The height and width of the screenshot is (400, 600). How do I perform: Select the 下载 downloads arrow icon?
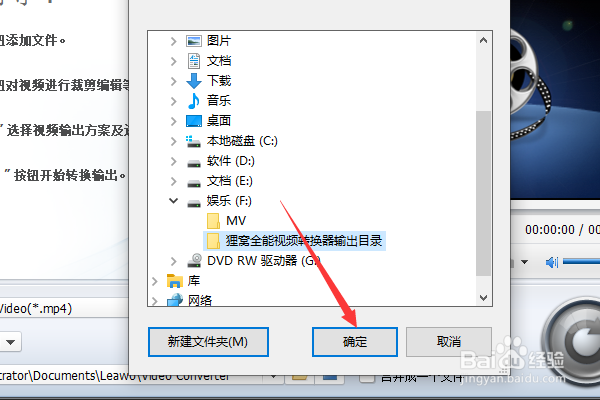coord(194,81)
